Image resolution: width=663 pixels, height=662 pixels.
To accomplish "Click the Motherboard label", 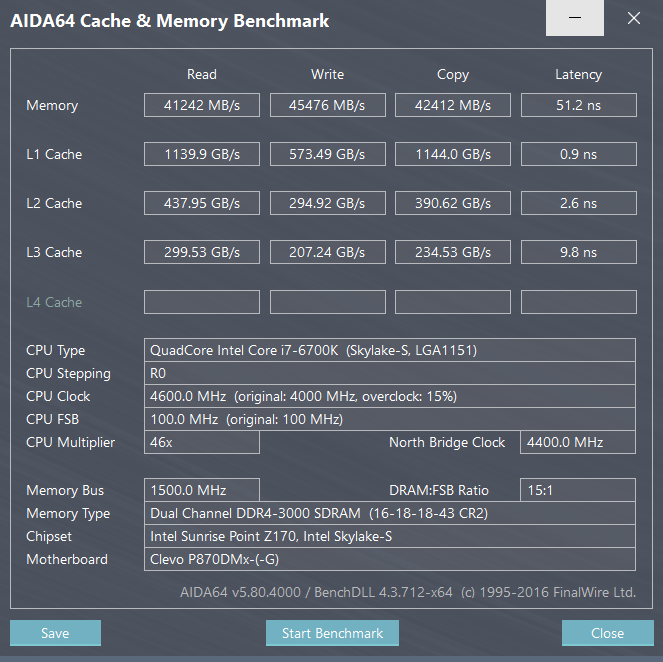I will 67,559.
